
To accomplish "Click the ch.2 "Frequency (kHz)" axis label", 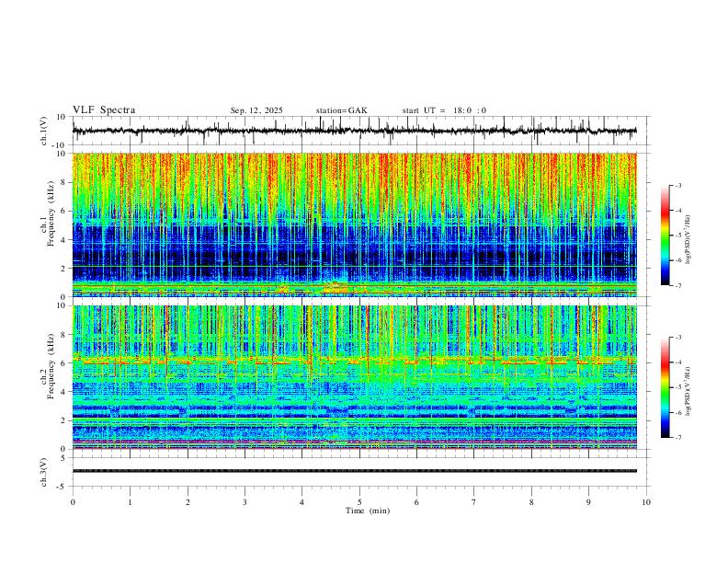I will coord(51,366).
